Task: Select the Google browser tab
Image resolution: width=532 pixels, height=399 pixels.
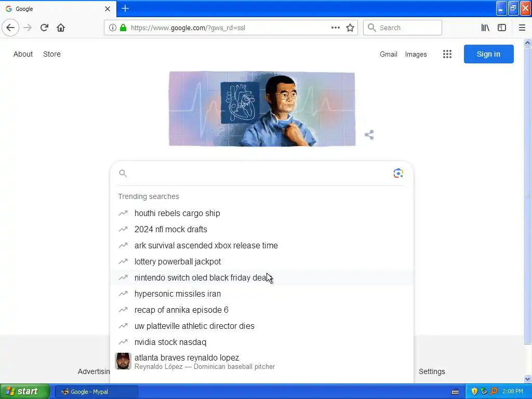Action: click(58, 9)
